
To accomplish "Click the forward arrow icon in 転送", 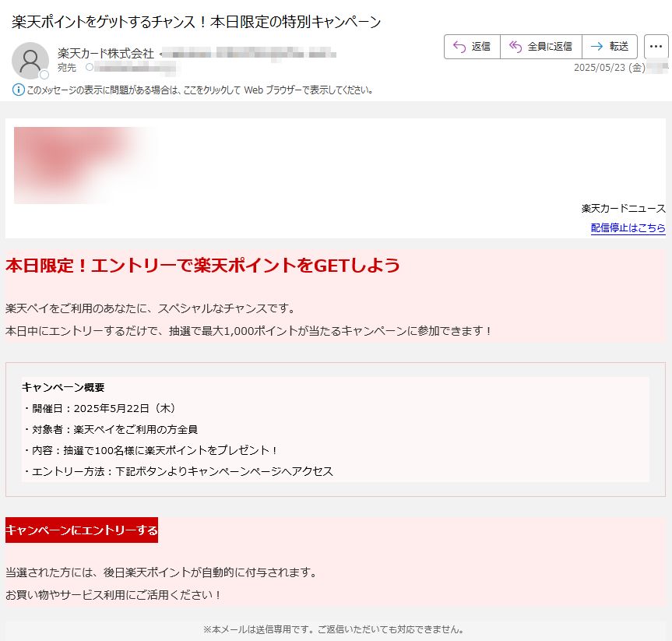I will [x=596, y=46].
